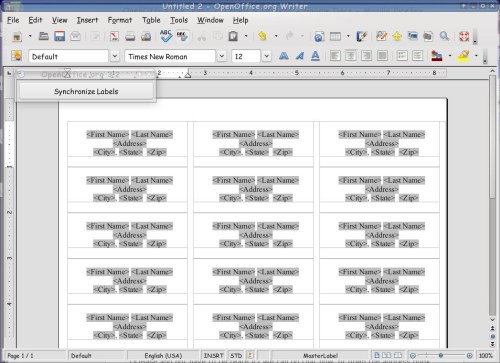Open the Format menu
Viewport: 500px width, 363px height.
[120, 20]
